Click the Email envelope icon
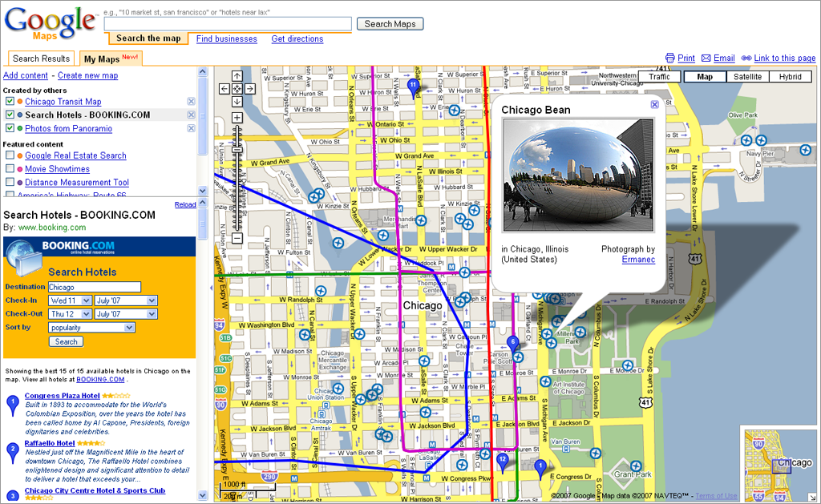 [706, 58]
